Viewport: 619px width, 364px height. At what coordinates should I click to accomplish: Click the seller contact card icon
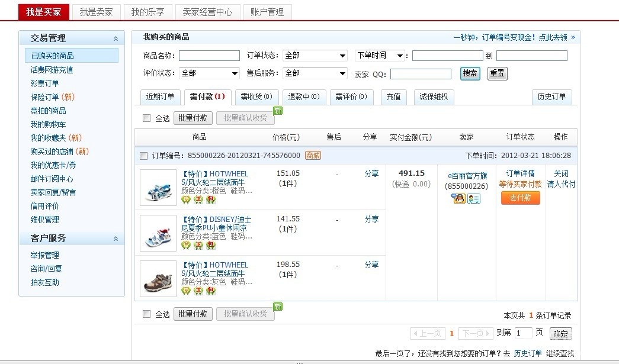point(474,198)
